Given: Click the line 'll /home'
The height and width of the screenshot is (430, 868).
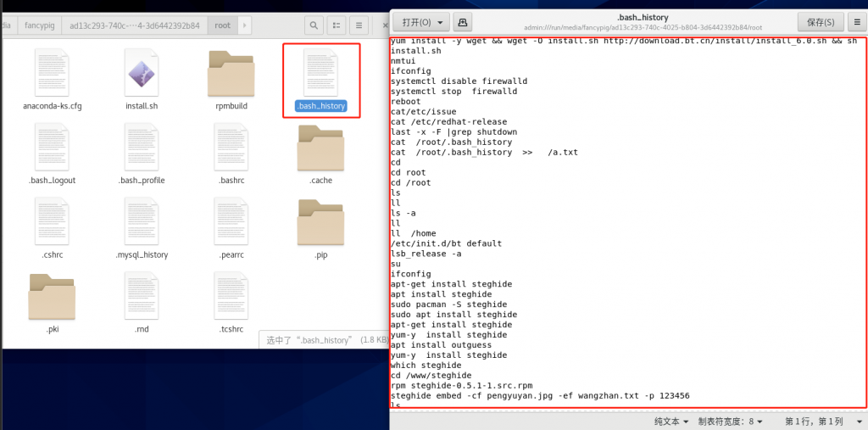Looking at the screenshot, I should coord(413,233).
